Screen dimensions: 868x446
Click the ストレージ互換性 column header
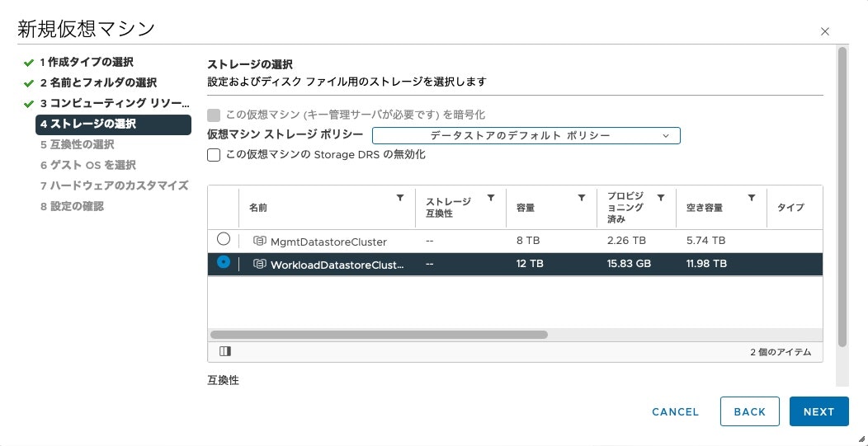coord(448,208)
